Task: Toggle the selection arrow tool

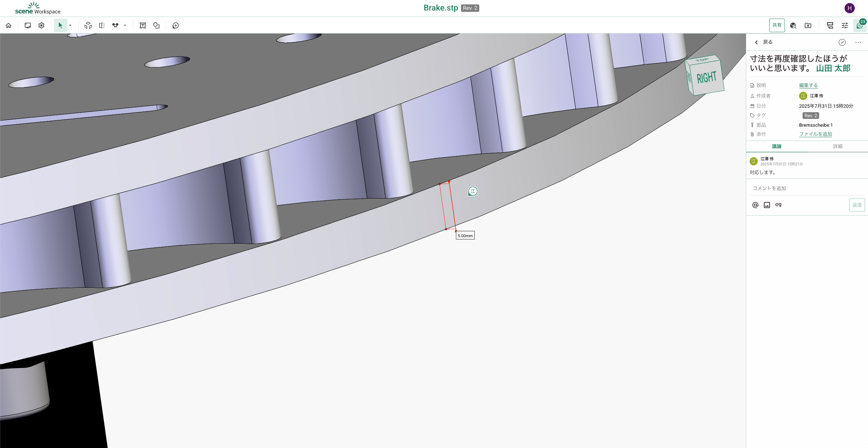Action: tap(60, 25)
